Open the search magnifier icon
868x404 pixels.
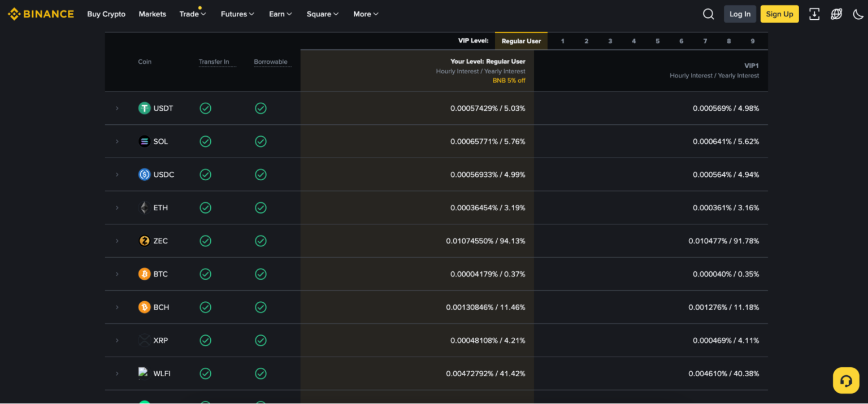(708, 14)
